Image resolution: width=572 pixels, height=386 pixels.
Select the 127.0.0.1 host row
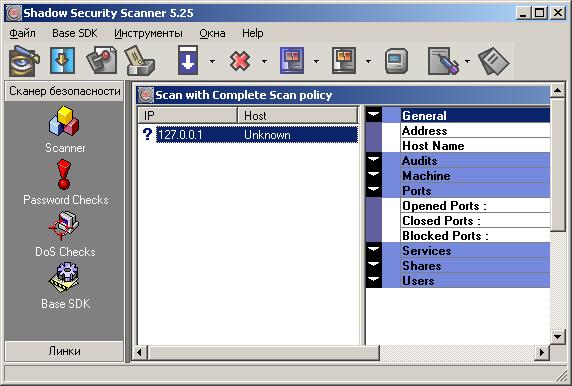tap(248, 135)
